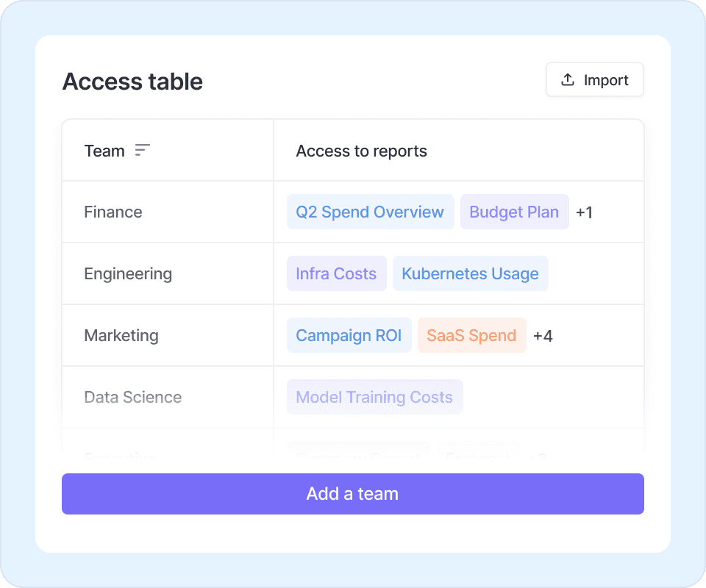Viewport: 706px width, 588px height.
Task: Open the Infra Costs report tag
Action: point(336,274)
